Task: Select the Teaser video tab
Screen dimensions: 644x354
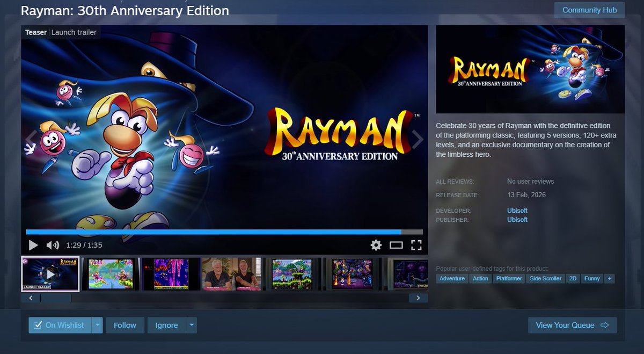Action: 36,32
